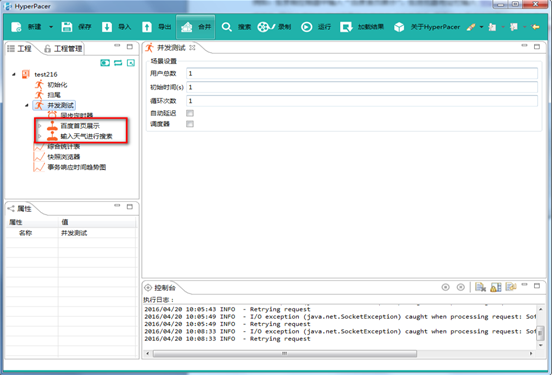The height and width of the screenshot is (375, 552).
Task: Click the 加载结果 load results button
Action: coord(362,27)
